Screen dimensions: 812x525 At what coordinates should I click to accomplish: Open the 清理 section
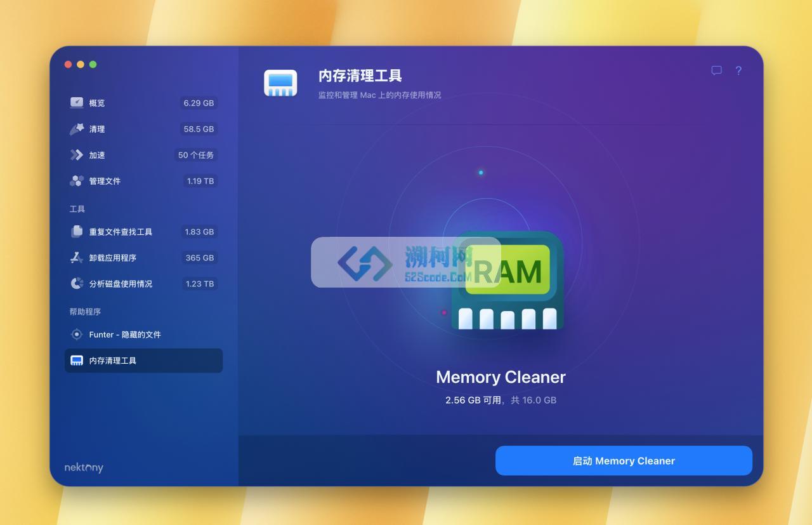coord(143,129)
